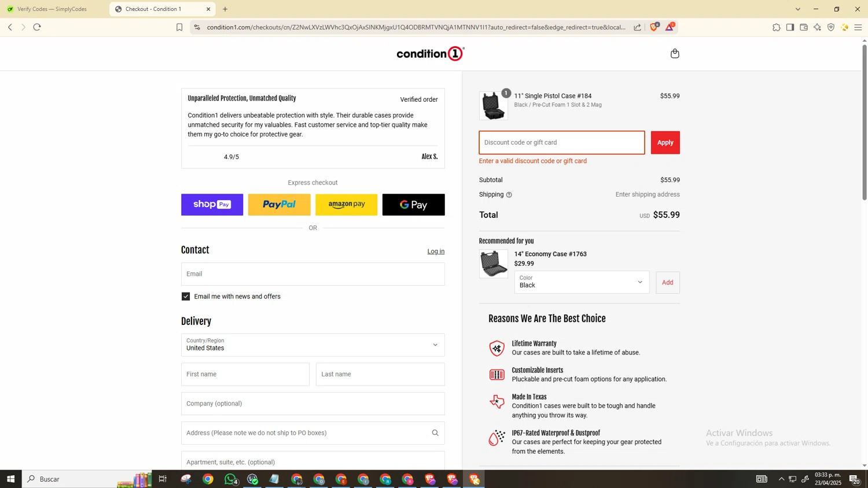Focus the discount code or gift card field
Viewport: 868px width, 488px height.
coord(562,143)
